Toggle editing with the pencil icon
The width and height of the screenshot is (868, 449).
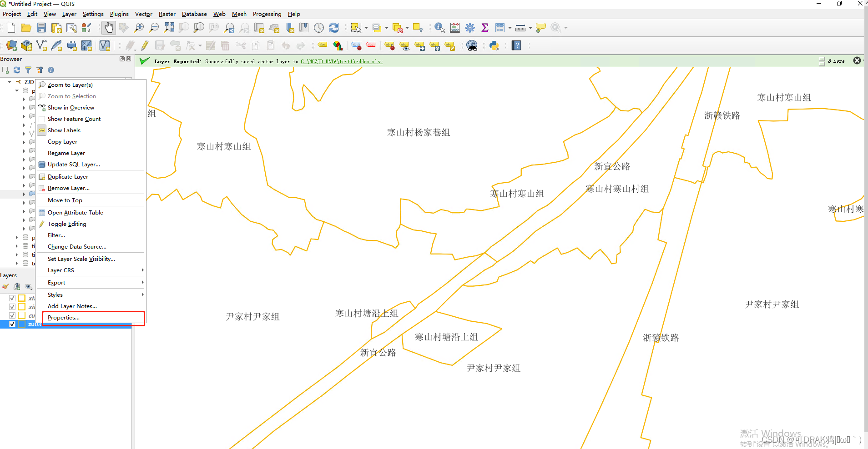click(x=144, y=45)
